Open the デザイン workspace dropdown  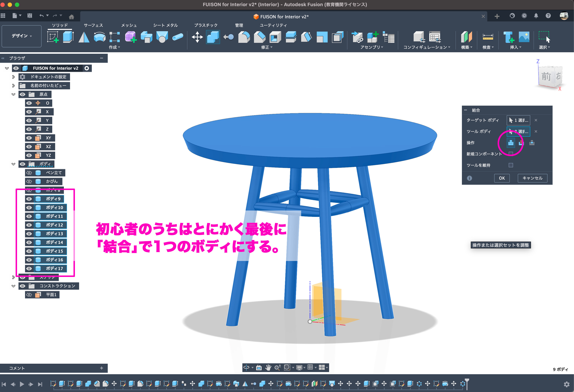pos(21,36)
